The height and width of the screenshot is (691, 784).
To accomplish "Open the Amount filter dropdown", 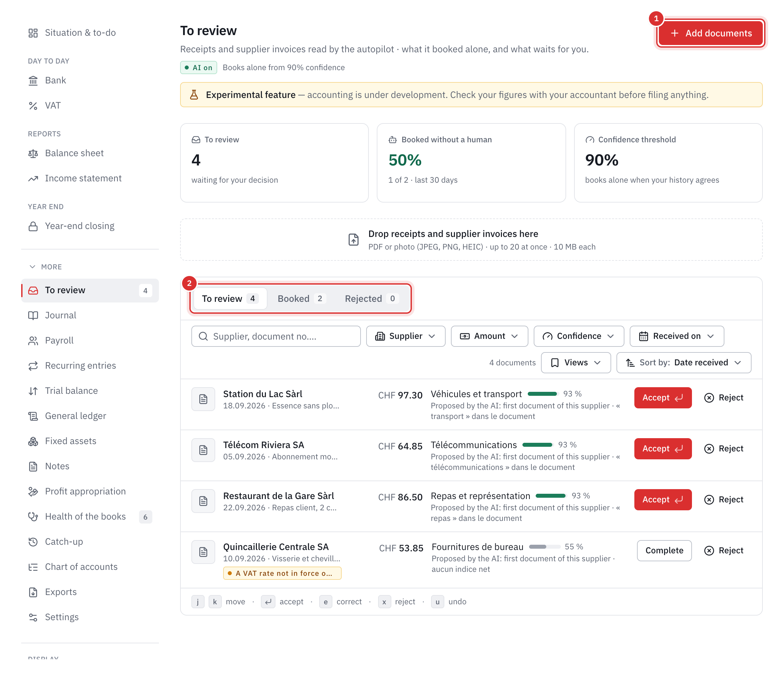I will click(489, 336).
